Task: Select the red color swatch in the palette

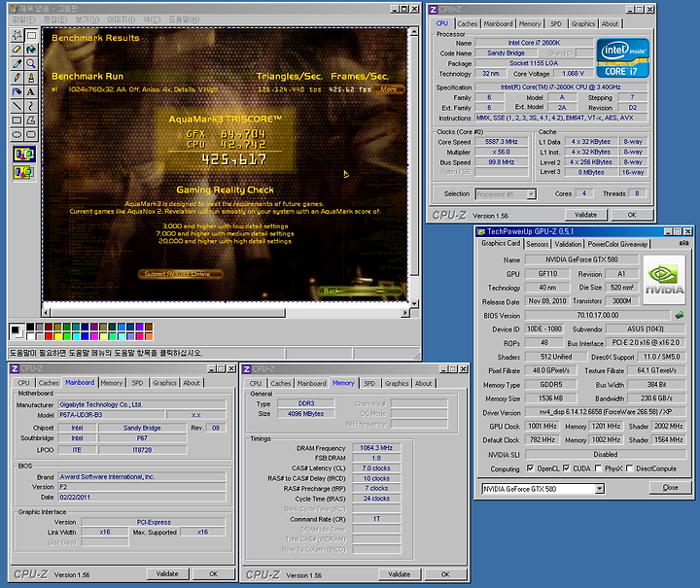Action: pyautogui.click(x=49, y=336)
